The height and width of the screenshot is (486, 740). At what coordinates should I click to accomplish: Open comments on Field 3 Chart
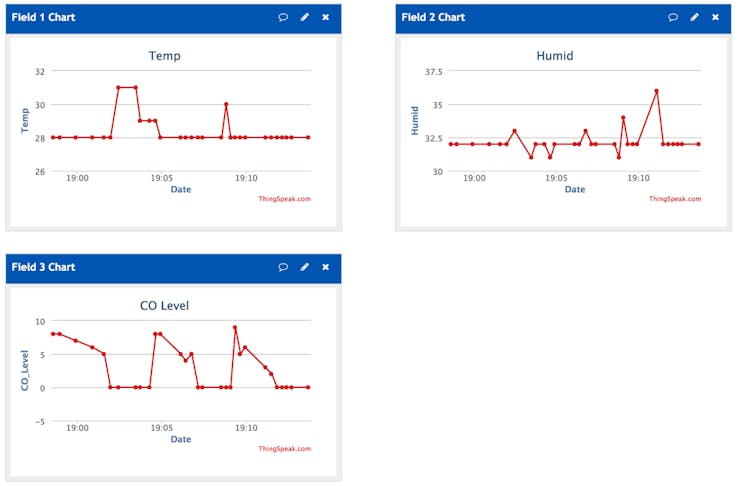tap(284, 267)
